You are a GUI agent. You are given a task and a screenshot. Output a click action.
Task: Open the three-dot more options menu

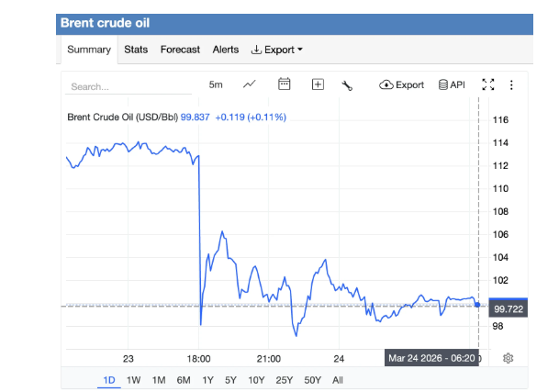512,84
